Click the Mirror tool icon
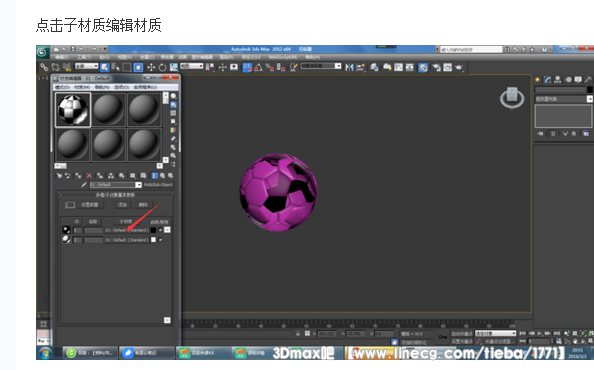 349,67
